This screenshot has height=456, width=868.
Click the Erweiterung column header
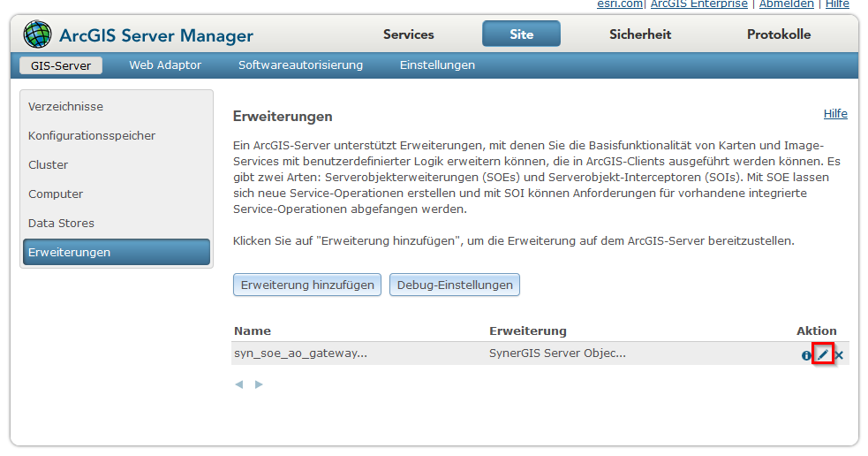(527, 331)
